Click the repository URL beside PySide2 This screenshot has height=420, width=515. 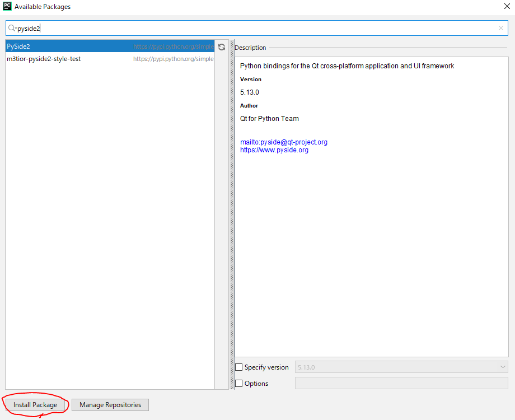(173, 46)
